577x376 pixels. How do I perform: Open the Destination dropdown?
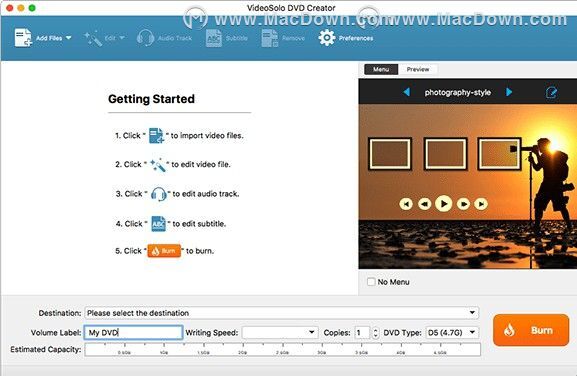[x=282, y=313]
